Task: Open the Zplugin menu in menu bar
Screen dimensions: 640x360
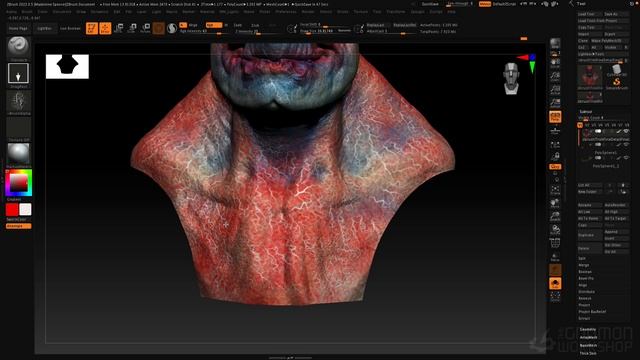Action: (418, 12)
